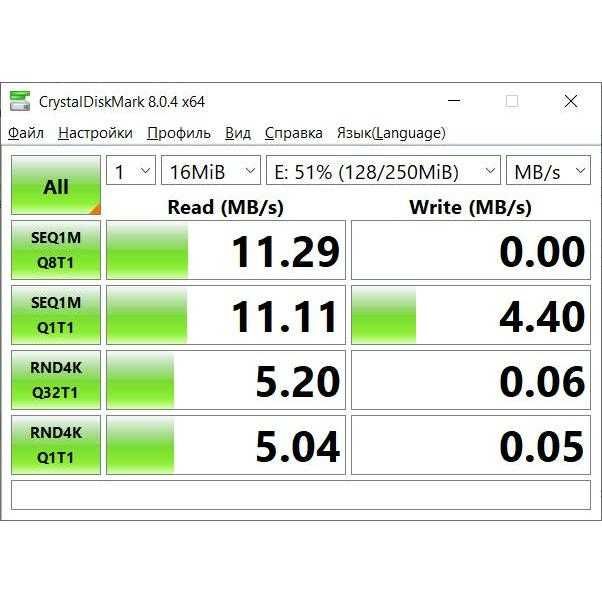602x602 pixels.
Task: Click the Write (MB/s) column header
Action: tap(471, 207)
